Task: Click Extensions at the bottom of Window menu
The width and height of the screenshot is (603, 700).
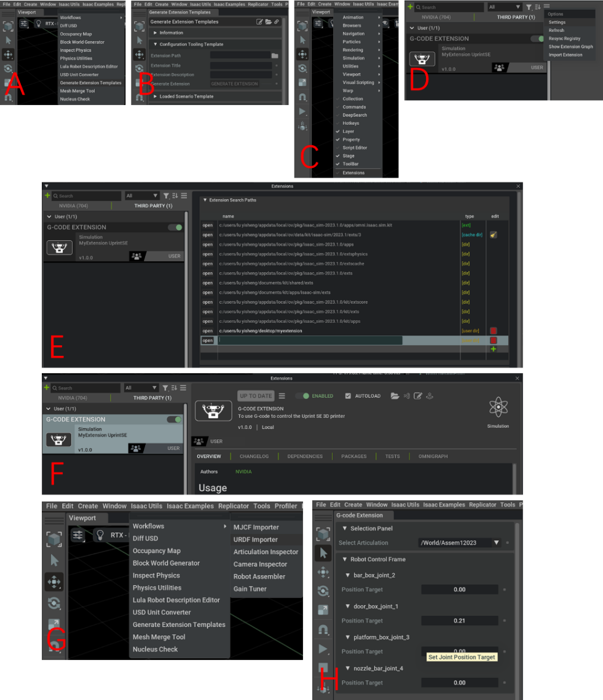Action: 353,173
